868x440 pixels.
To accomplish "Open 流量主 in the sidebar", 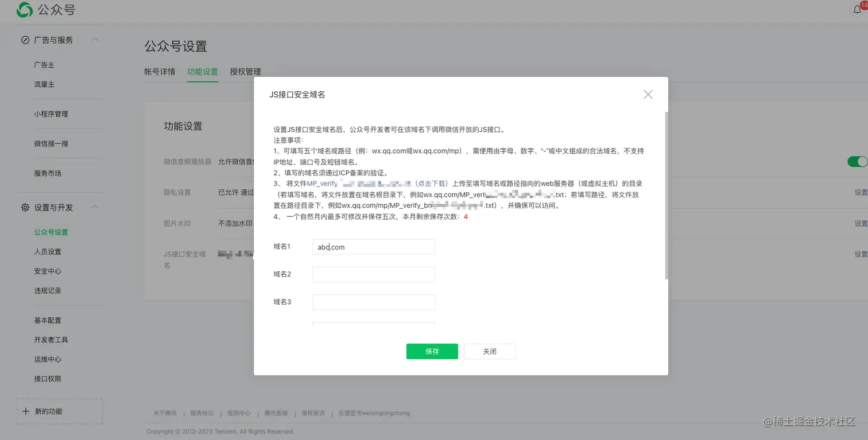I will [x=44, y=84].
